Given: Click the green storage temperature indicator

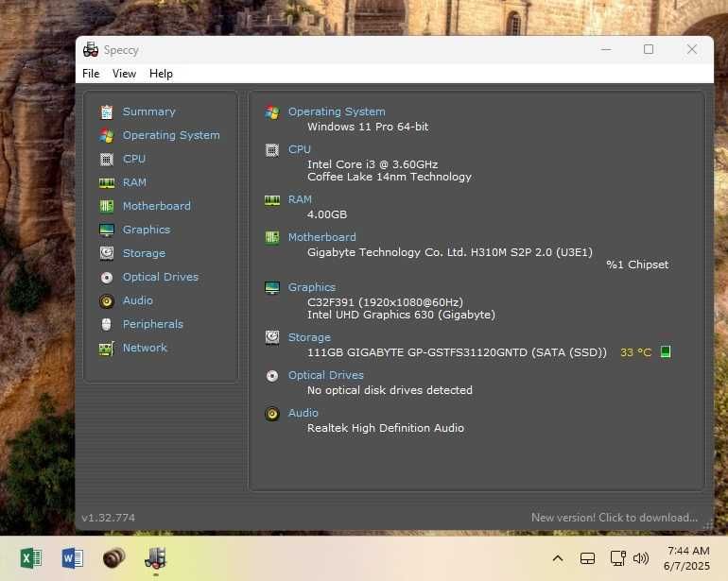Looking at the screenshot, I should tap(666, 351).
